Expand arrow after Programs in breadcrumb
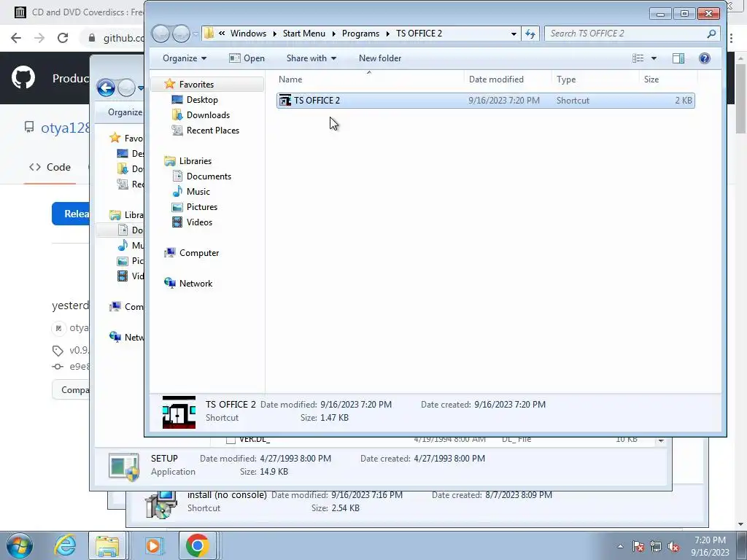The image size is (747, 560). [x=387, y=34]
